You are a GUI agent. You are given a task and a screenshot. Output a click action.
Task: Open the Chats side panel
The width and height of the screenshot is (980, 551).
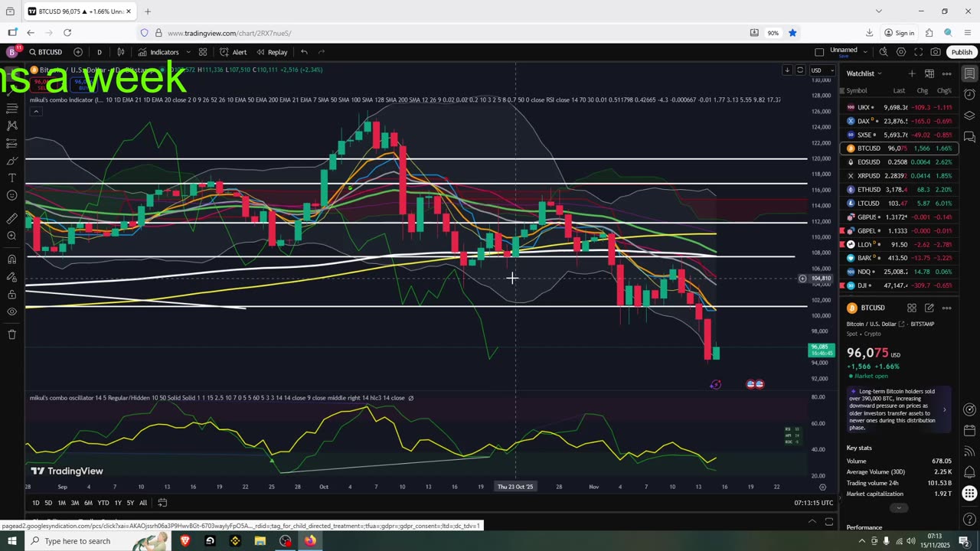pyautogui.click(x=969, y=138)
